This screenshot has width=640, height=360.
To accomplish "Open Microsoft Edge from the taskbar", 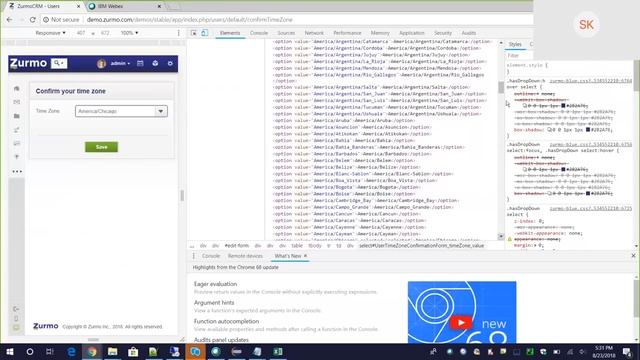I will (x=71, y=351).
